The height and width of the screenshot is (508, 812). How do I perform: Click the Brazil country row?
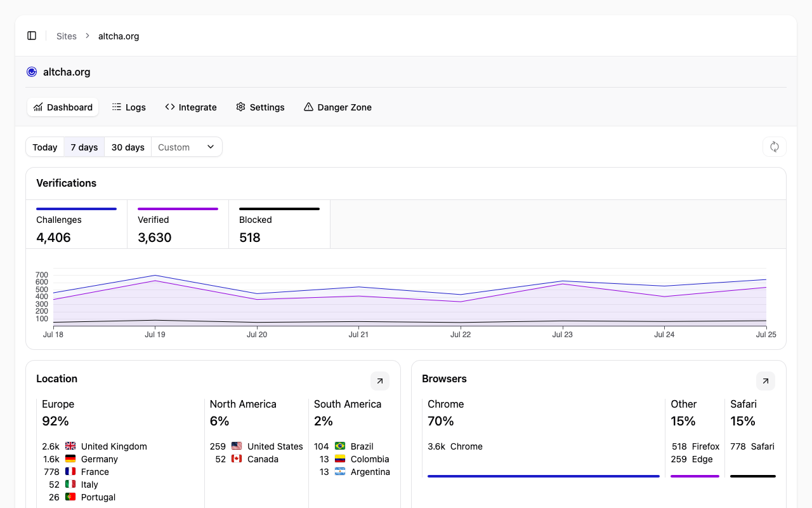coord(344,446)
